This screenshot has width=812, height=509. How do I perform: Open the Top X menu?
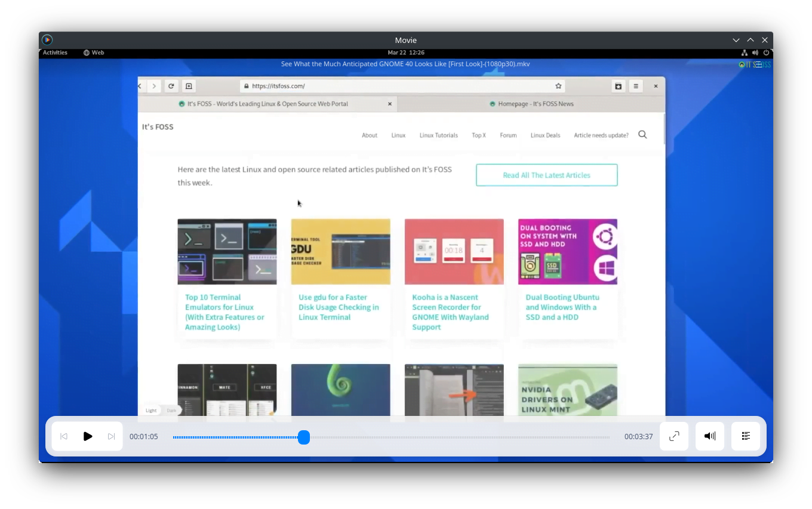point(479,135)
